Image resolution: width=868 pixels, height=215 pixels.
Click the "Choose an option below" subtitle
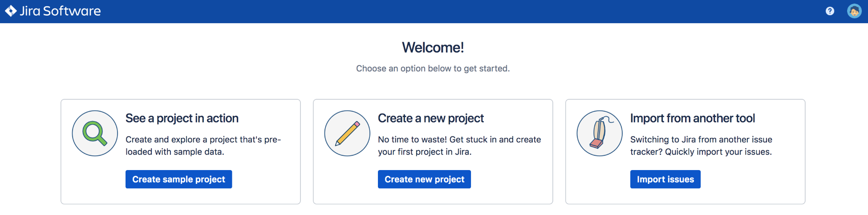[x=433, y=69]
